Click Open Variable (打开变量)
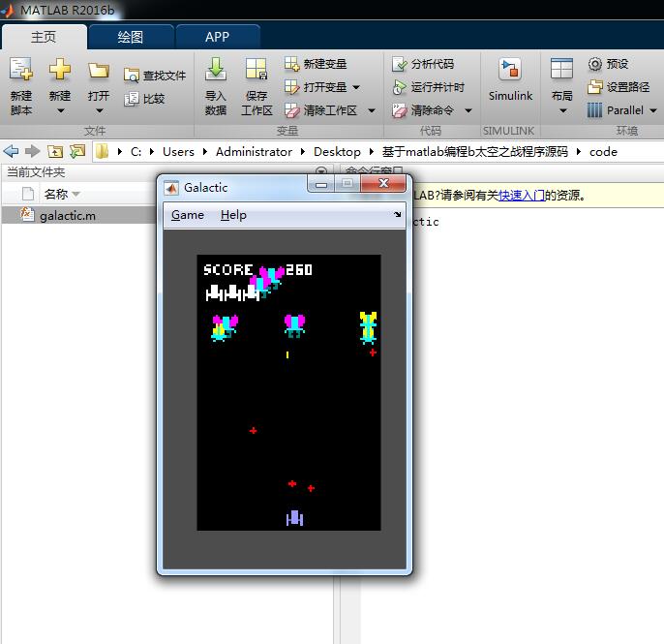 [316, 87]
